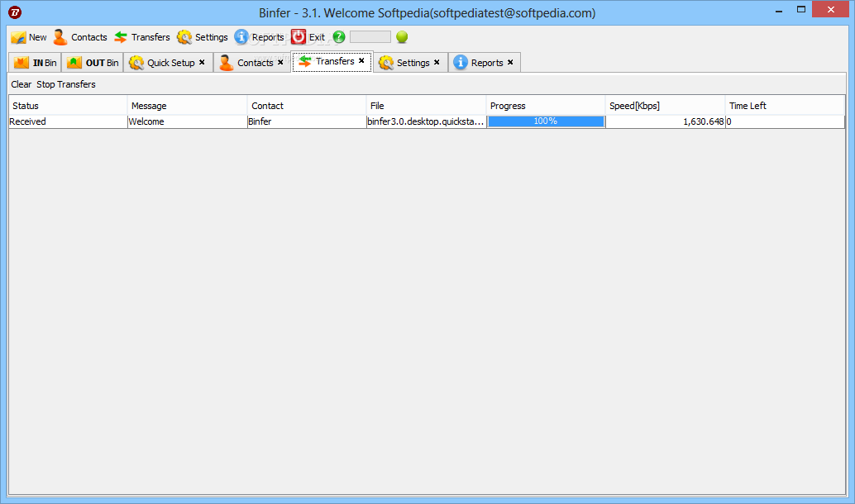Viewport: 855px width, 504px height.
Task: Close the Quick Setup tab
Action: pyautogui.click(x=202, y=62)
